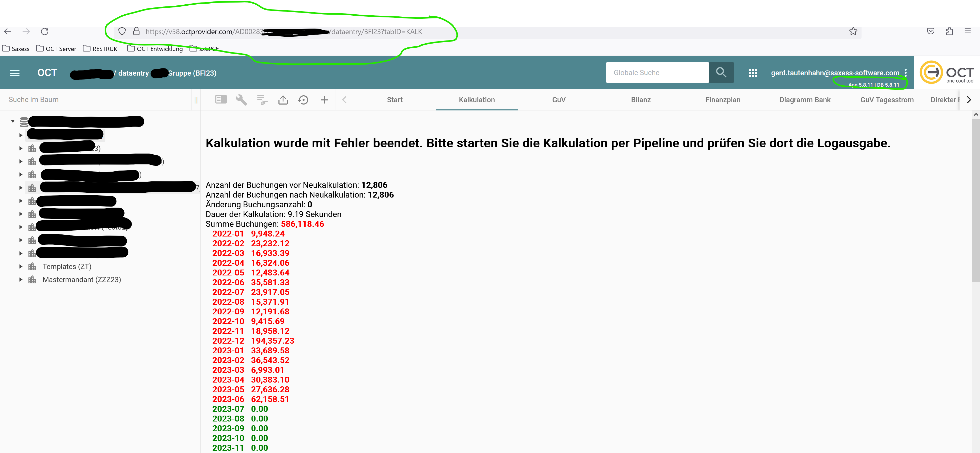Image resolution: width=980 pixels, height=453 pixels.
Task: Click the export upload icon
Action: point(283,100)
